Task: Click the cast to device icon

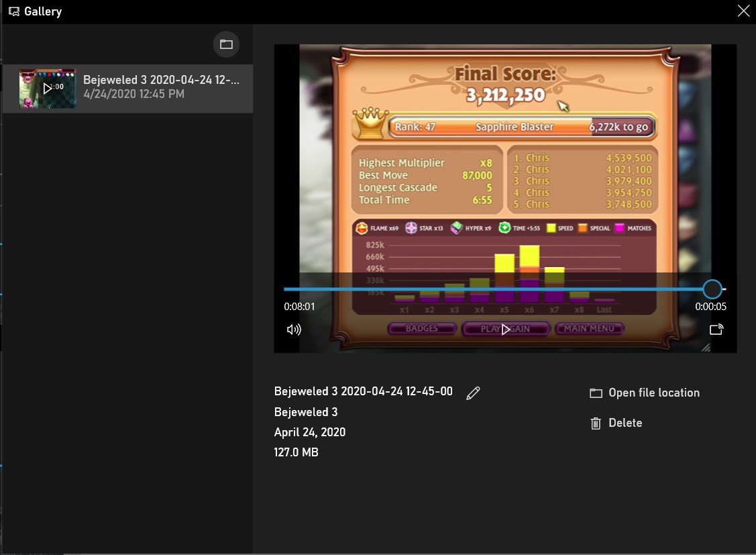Action: coord(716,330)
